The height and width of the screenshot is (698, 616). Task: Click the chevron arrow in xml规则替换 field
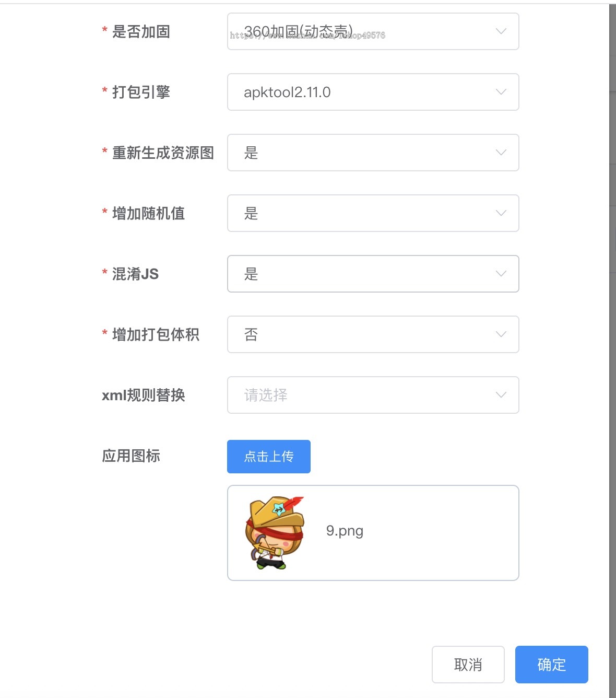(501, 395)
